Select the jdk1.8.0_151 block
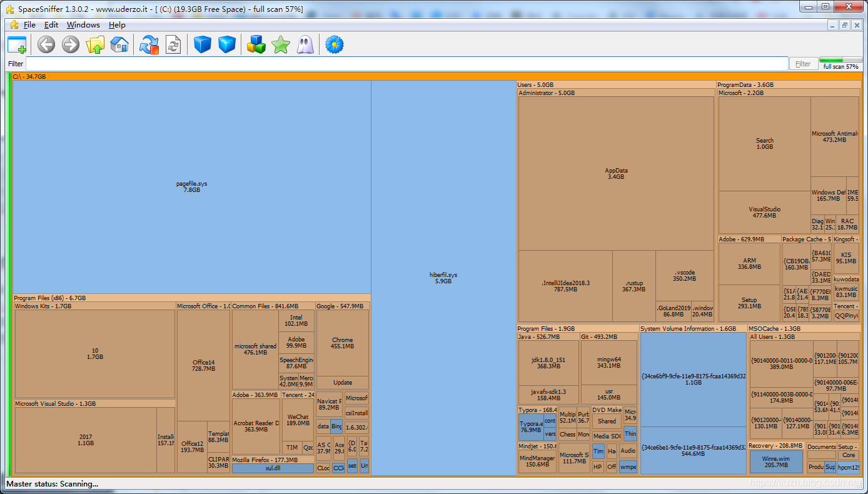This screenshot has width=868, height=494. point(548,363)
